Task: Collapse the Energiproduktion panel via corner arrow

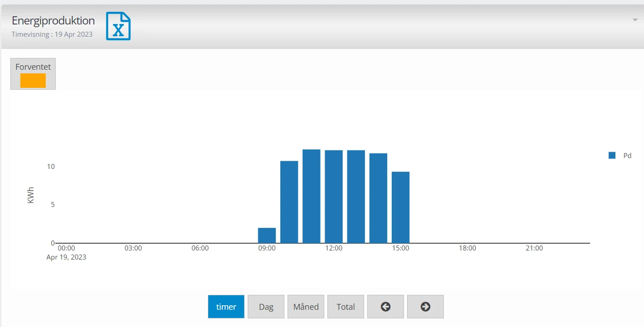Action: [635, 20]
